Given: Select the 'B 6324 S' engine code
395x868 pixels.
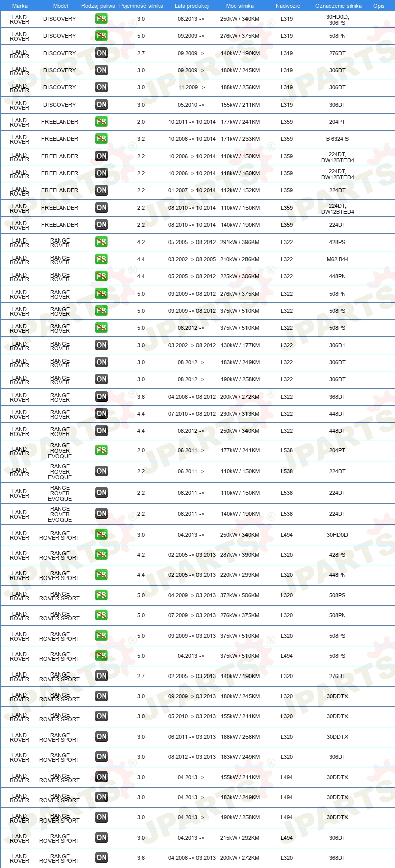Looking at the screenshot, I should pyautogui.click(x=337, y=139).
